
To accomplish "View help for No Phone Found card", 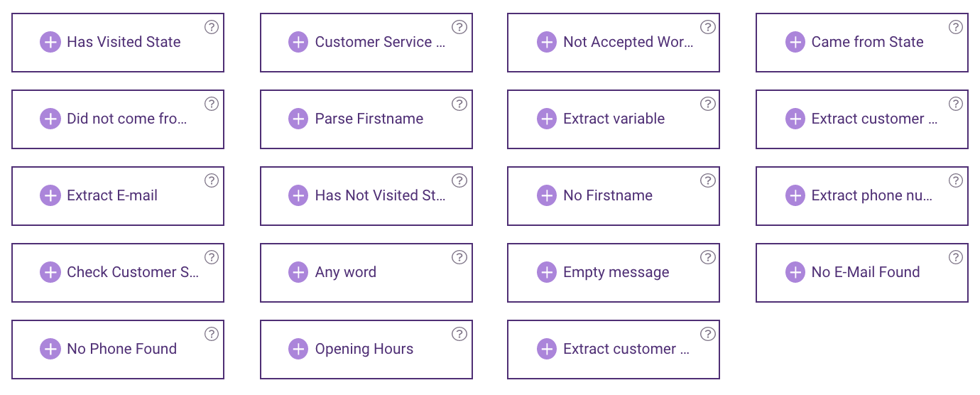I will [x=212, y=335].
